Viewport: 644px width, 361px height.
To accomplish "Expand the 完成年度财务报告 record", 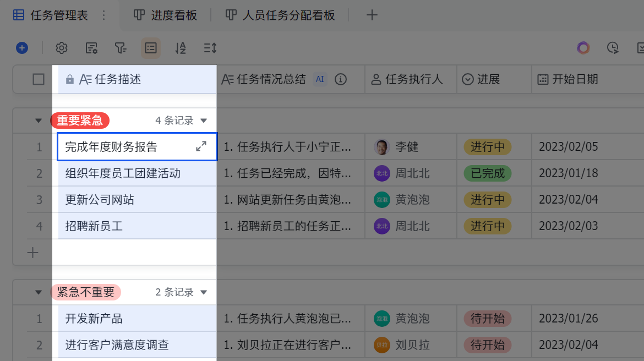I will [x=201, y=146].
